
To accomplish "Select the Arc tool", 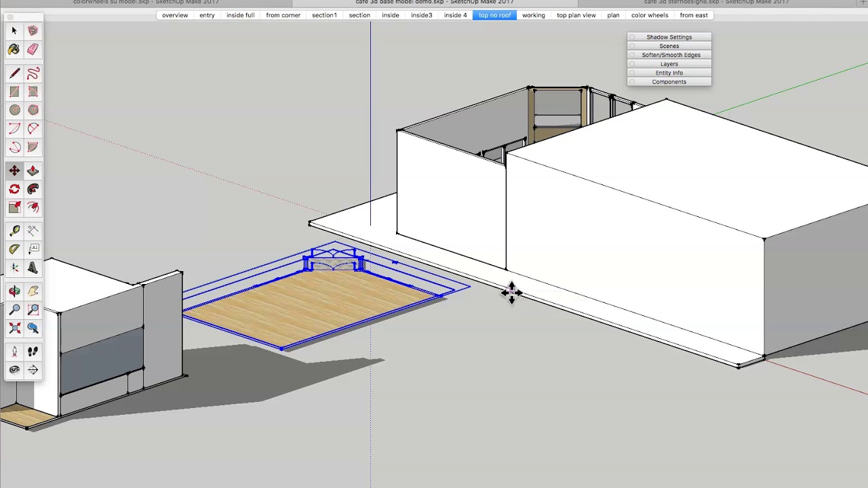I will [14, 128].
